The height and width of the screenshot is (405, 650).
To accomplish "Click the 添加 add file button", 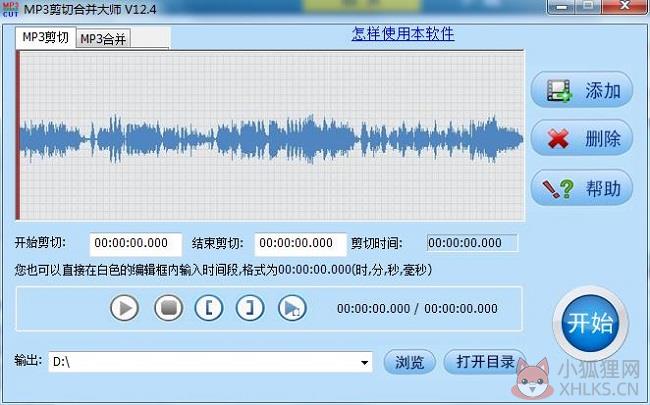I will [582, 90].
